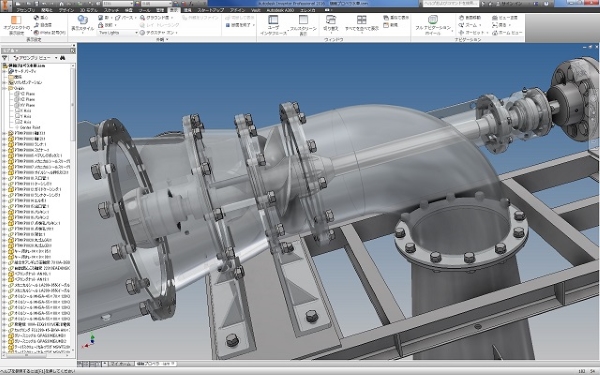This screenshot has height=375, width=600.
Task: Toggle the Ground Plane (グラウンド面) display
Action: [156, 18]
